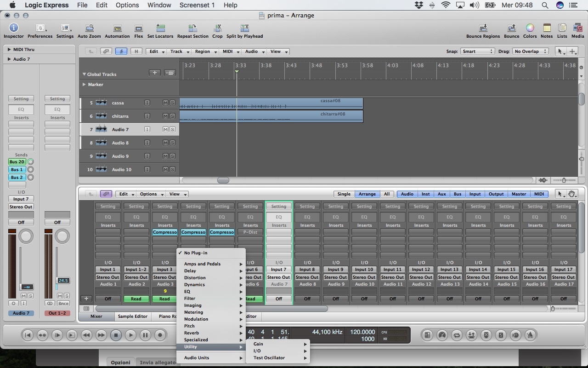Click the Bnce button on Out 1-2
Viewport: 588px width, 368px height.
pyautogui.click(x=63, y=304)
